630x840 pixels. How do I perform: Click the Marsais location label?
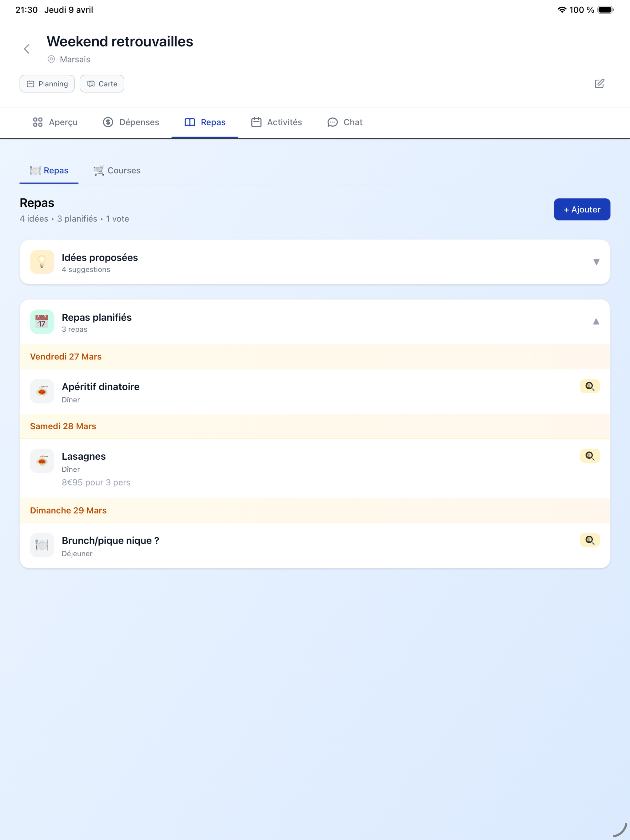tap(75, 59)
